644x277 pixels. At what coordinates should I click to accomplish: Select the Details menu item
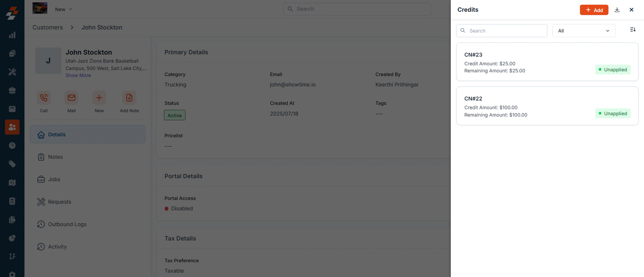[88, 134]
